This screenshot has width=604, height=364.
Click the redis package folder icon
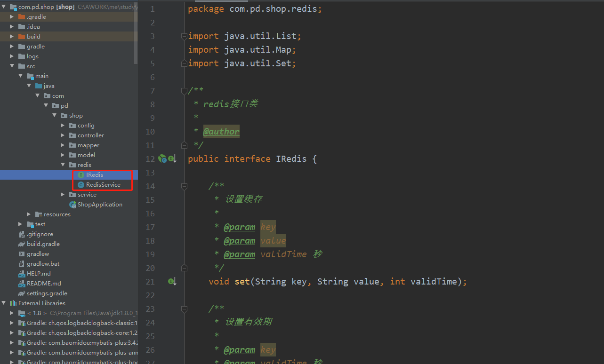click(x=72, y=165)
